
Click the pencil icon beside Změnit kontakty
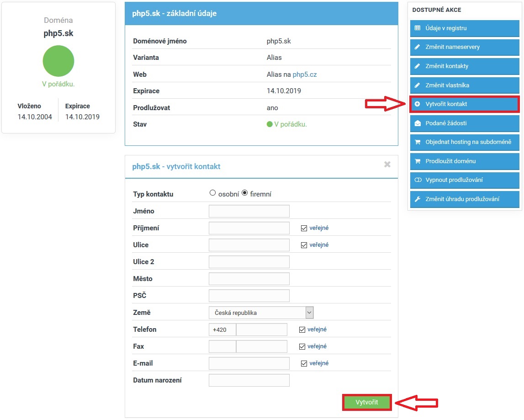point(417,66)
